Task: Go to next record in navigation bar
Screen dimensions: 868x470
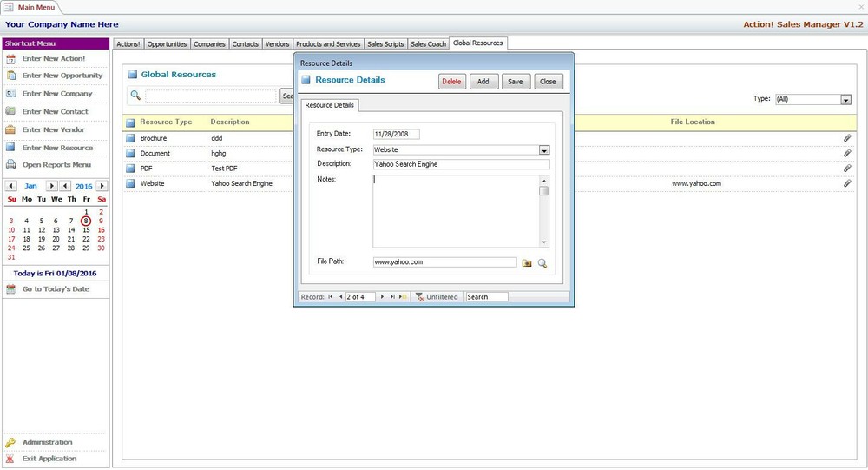Action: (382, 297)
